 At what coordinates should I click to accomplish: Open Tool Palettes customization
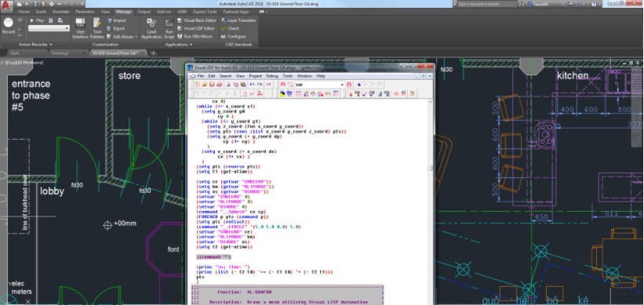coord(97,28)
